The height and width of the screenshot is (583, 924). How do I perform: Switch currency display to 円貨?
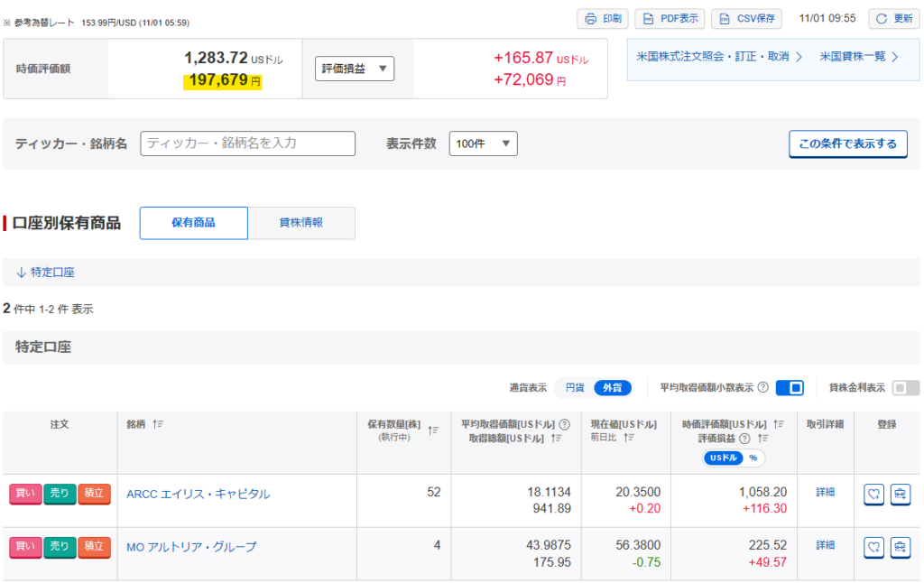(x=575, y=388)
